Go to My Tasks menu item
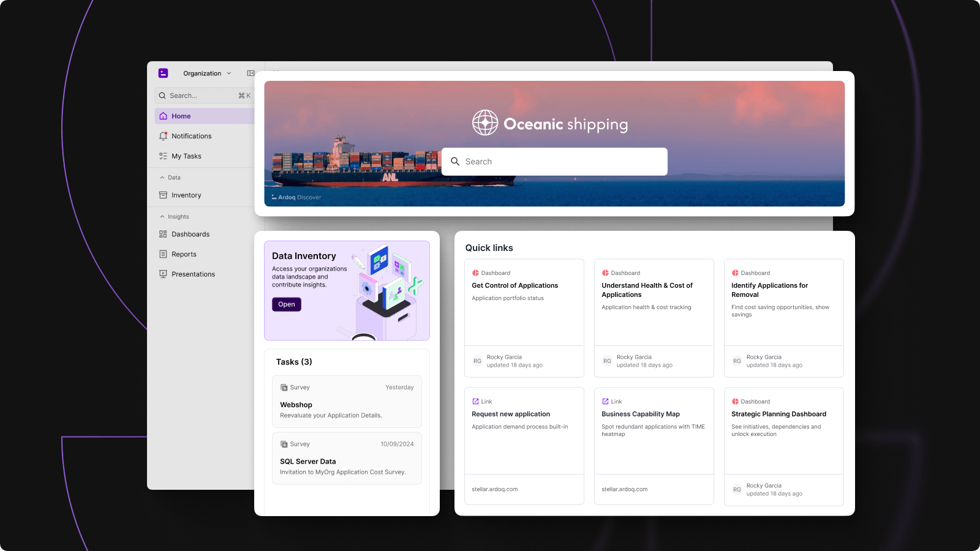The width and height of the screenshot is (980, 551). (x=186, y=156)
